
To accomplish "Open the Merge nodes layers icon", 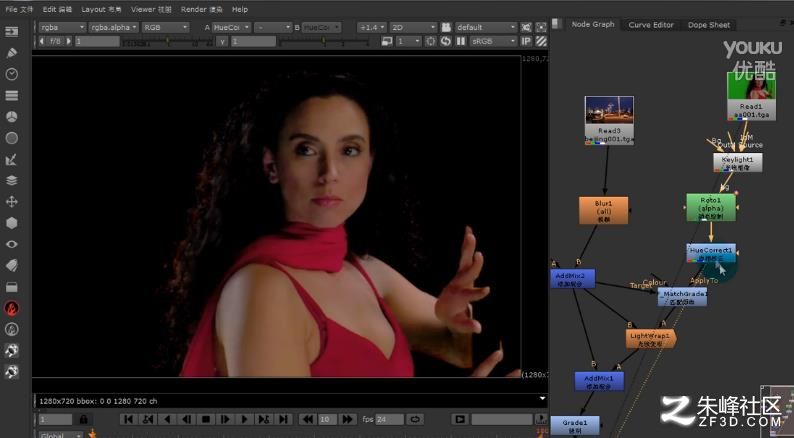I will (12, 181).
